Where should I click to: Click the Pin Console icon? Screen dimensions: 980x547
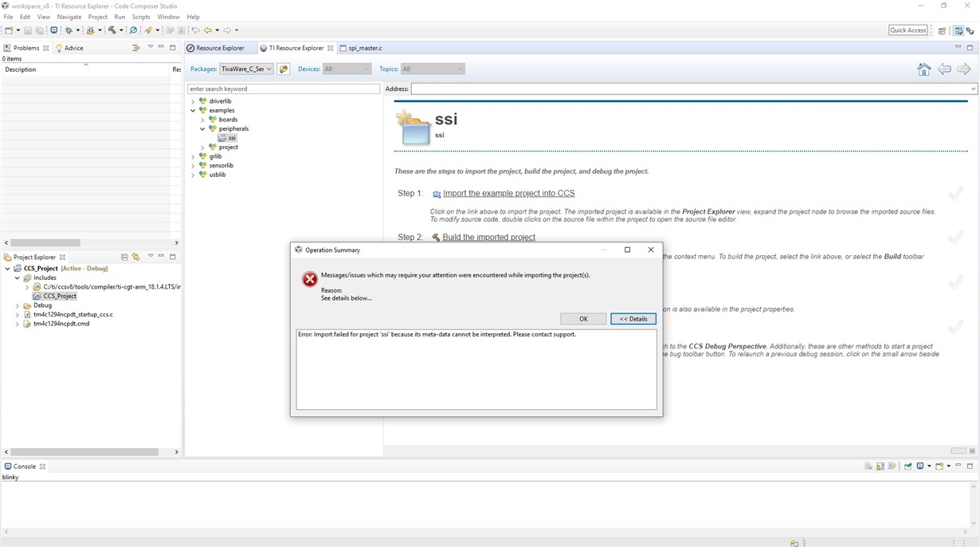point(907,466)
